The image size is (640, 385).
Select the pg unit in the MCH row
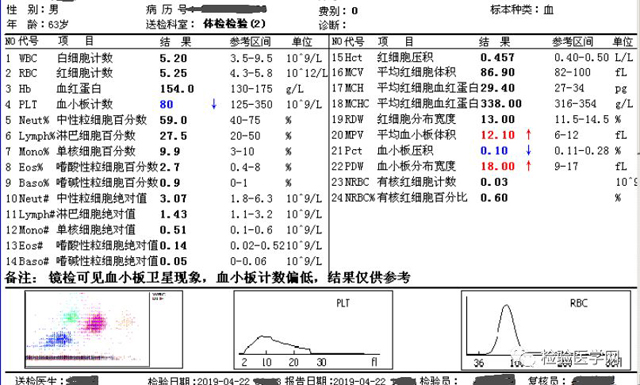click(620, 89)
